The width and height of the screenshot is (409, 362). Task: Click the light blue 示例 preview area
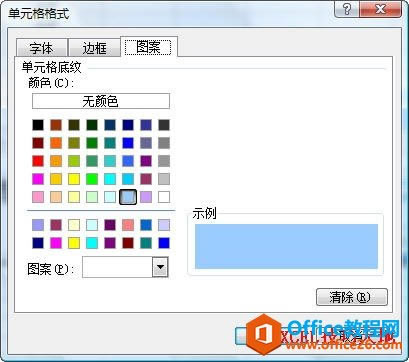[286, 246]
